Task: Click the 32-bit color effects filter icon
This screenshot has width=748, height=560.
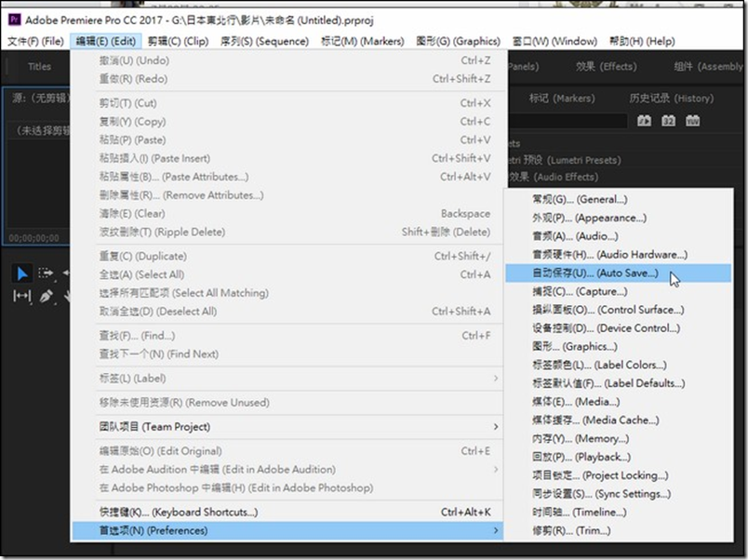Action: pyautogui.click(x=668, y=121)
